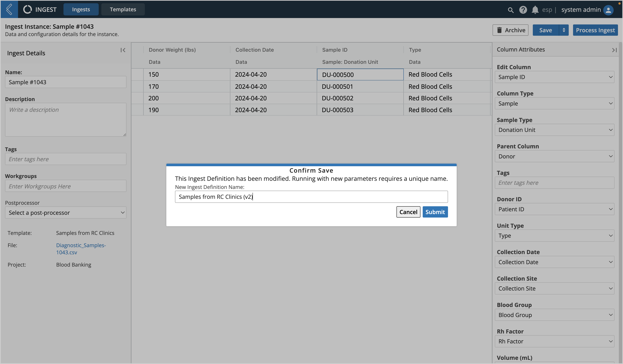Click the Save button
The image size is (623, 364).
pos(546,30)
